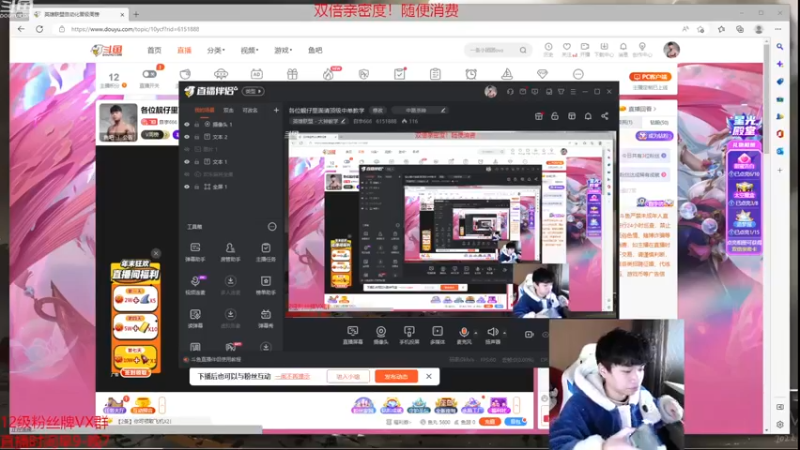Go to Douyu 鱼吧 tab
Viewport: 800px width, 450px height.
pos(315,51)
